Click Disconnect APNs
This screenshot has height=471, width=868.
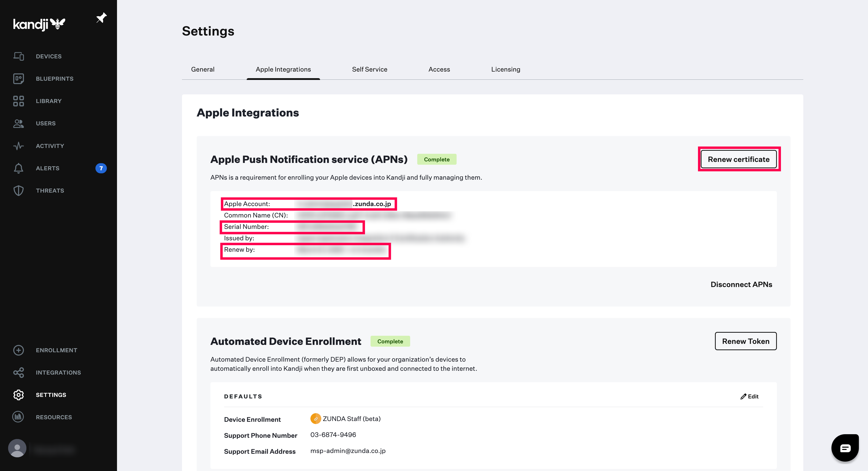741,284
